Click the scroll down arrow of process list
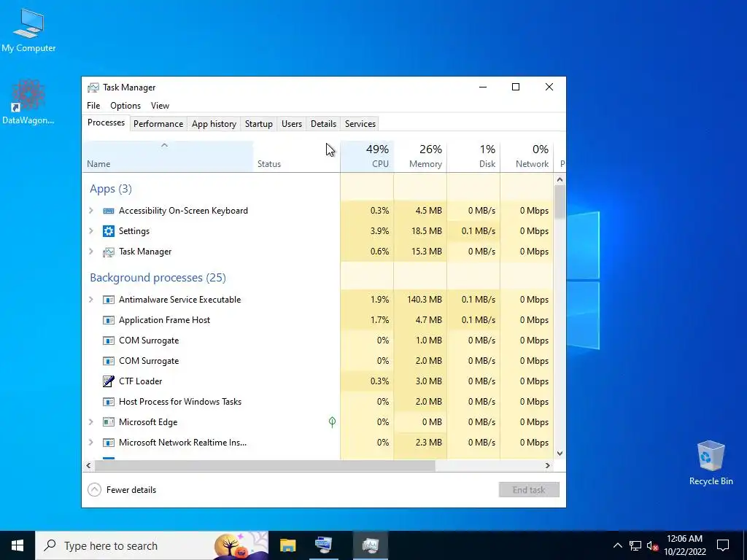 pos(560,454)
